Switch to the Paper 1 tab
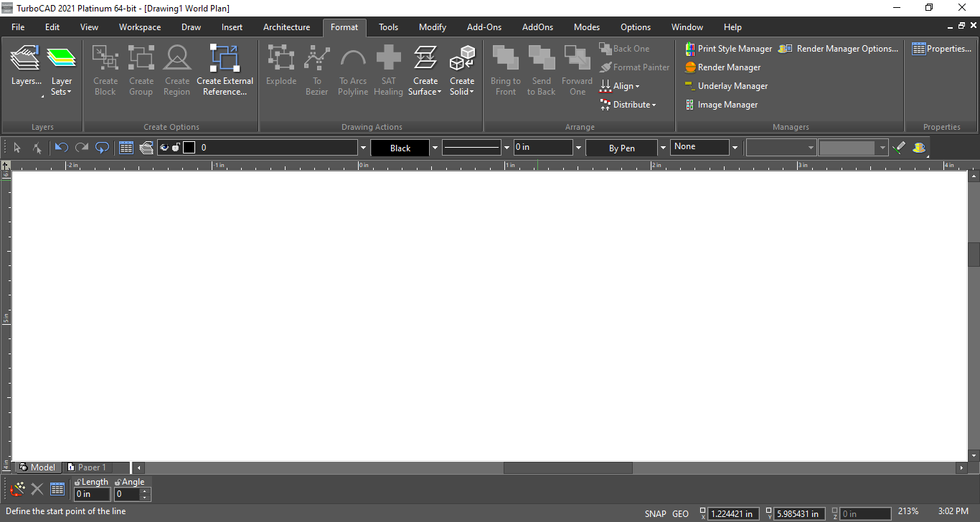The width and height of the screenshot is (980, 522). 87,468
